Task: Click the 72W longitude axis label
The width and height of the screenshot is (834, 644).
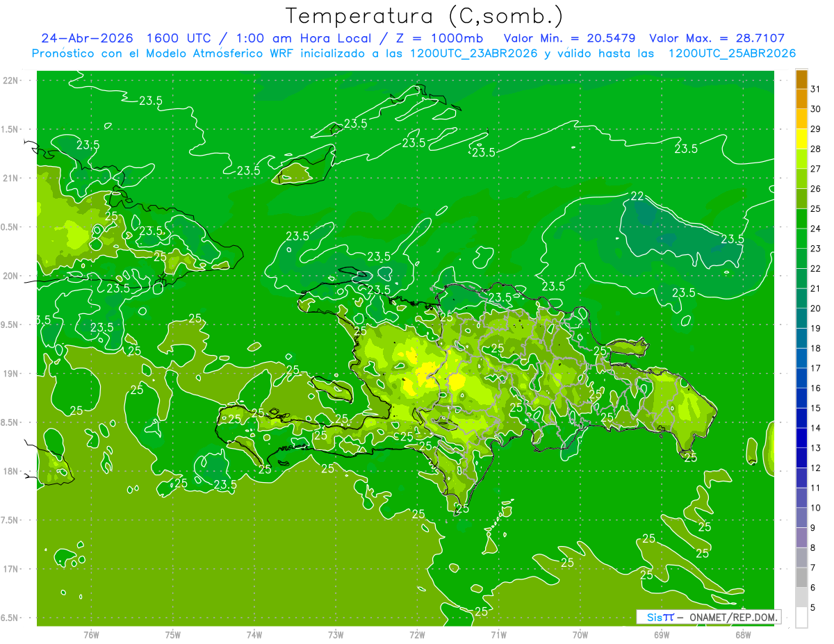Action: (417, 634)
